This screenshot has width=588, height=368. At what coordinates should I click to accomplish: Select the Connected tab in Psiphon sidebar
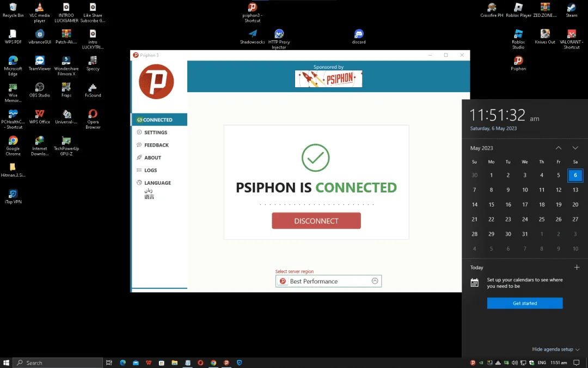(x=159, y=120)
